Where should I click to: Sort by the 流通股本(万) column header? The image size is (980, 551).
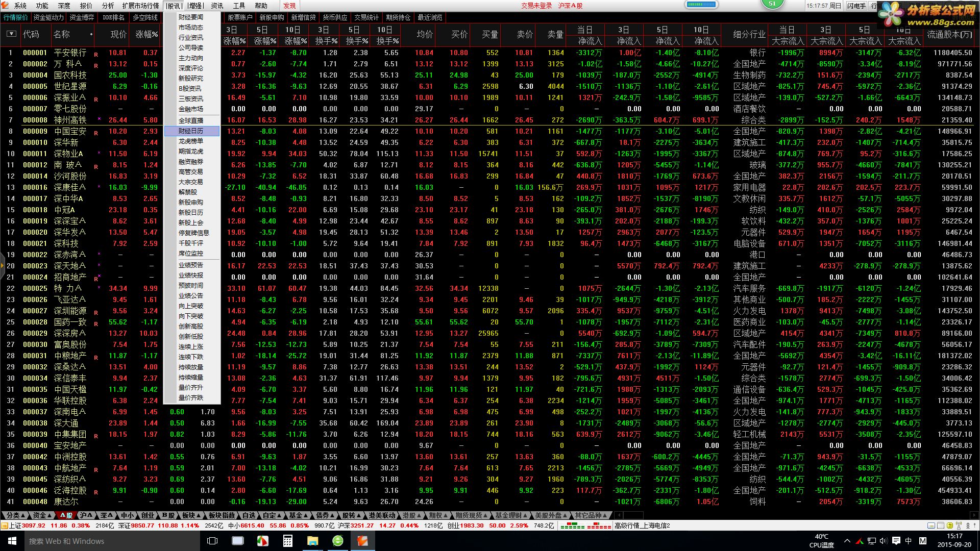pyautogui.click(x=949, y=34)
